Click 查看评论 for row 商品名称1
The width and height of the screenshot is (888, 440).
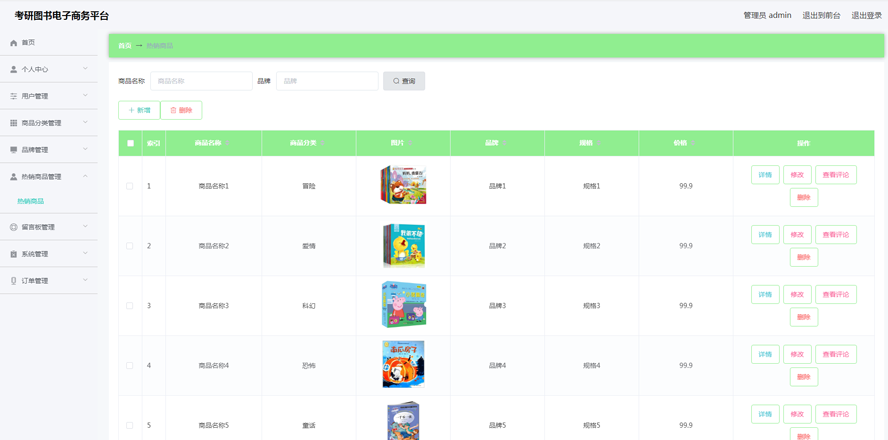coord(836,175)
